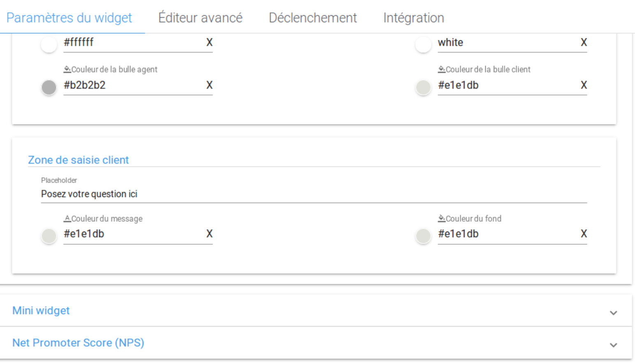This screenshot has height=364, width=635.
Task: Open the agent bubble gray color swatch
Action: click(x=49, y=87)
